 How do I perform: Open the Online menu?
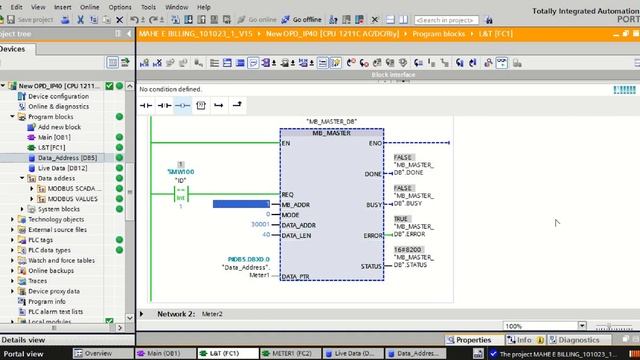89,7
